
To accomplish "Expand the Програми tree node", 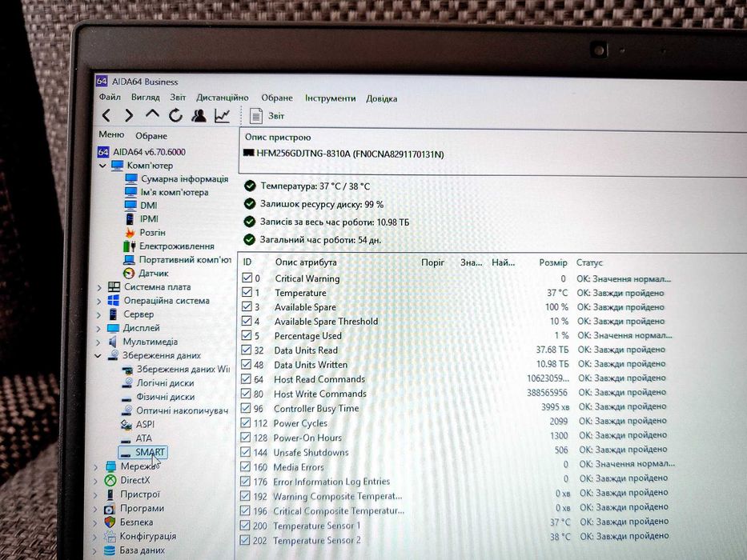I will [x=96, y=509].
